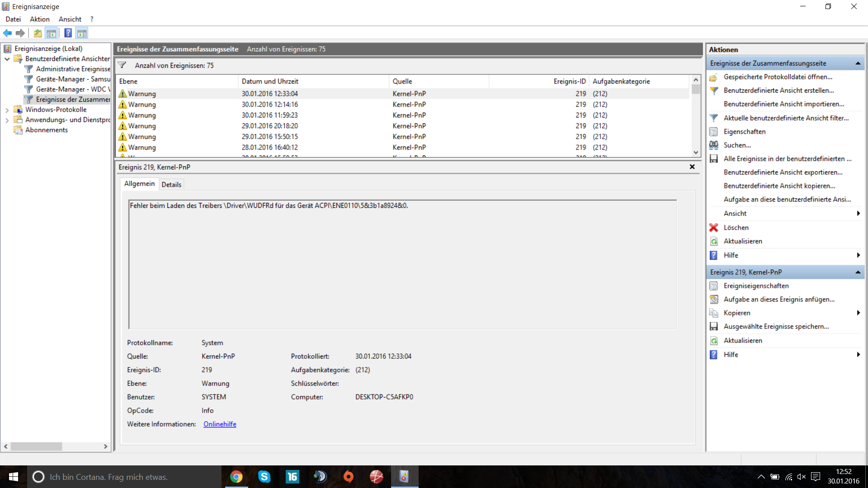Viewport: 868px width, 488px height.
Task: Collapse the Benutzerdefinierte Ansichten tree node
Action: coord(7,59)
